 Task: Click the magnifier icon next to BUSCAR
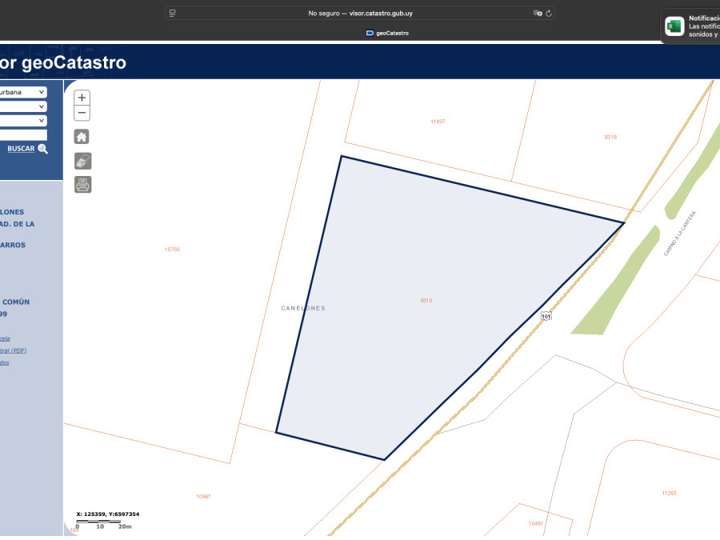tap(43, 149)
